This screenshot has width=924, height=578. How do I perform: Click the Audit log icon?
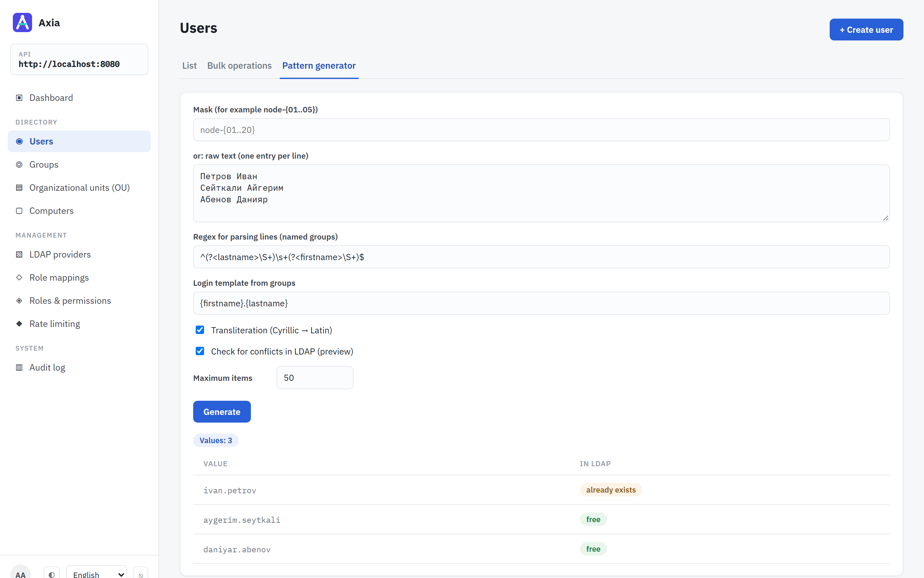(19, 367)
